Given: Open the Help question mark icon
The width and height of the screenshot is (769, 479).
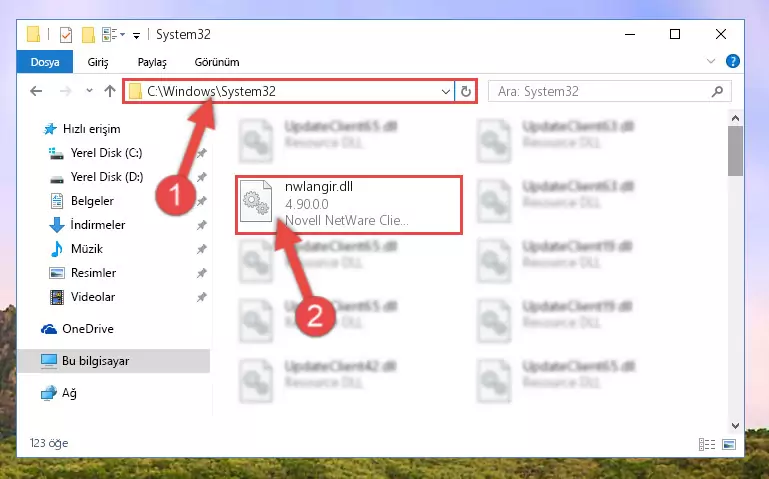Looking at the screenshot, I should (733, 61).
